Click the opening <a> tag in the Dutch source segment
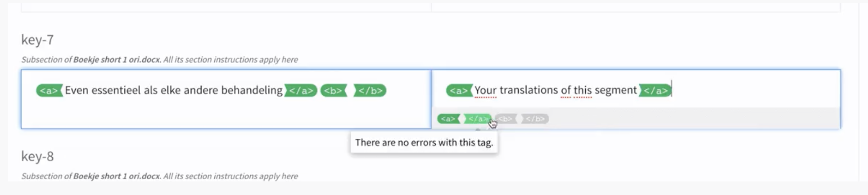This screenshot has width=868, height=195. click(49, 90)
